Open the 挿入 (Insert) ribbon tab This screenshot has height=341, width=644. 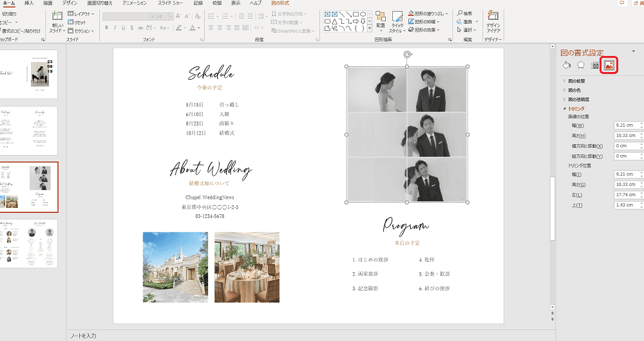point(29,3)
